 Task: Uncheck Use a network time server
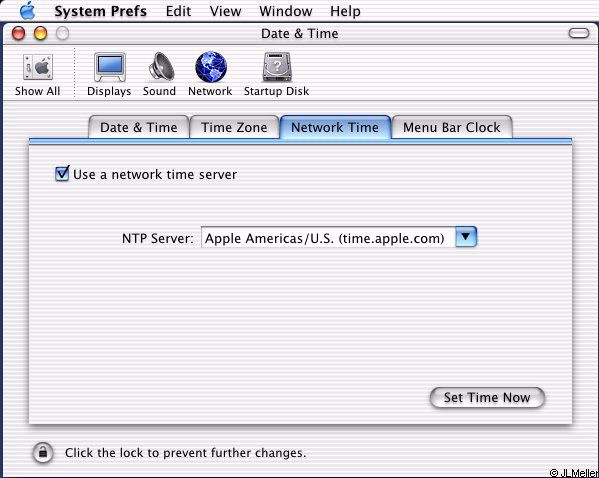pos(62,173)
